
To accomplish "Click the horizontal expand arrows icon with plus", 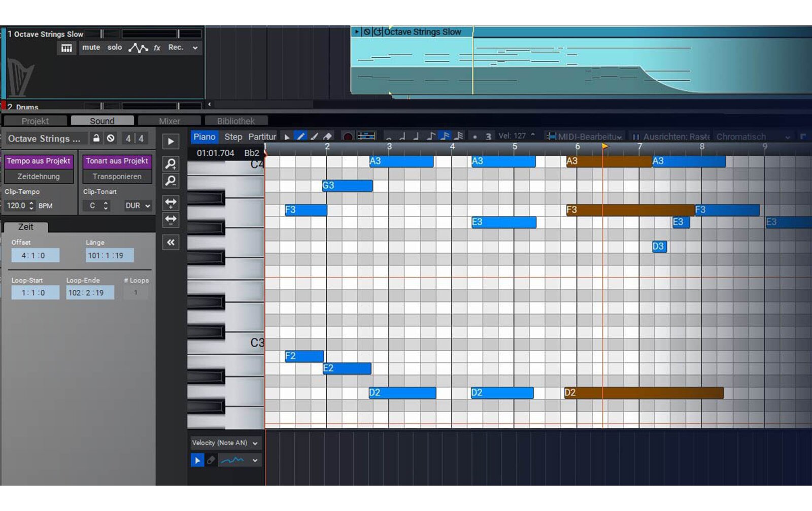I will (x=171, y=203).
